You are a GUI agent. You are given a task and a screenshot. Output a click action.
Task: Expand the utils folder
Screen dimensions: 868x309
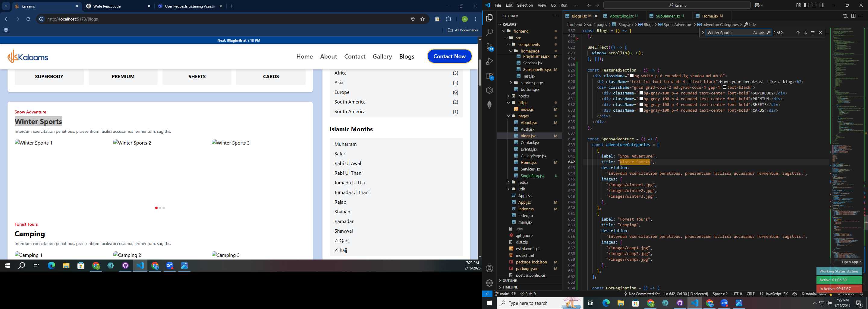[522, 189]
